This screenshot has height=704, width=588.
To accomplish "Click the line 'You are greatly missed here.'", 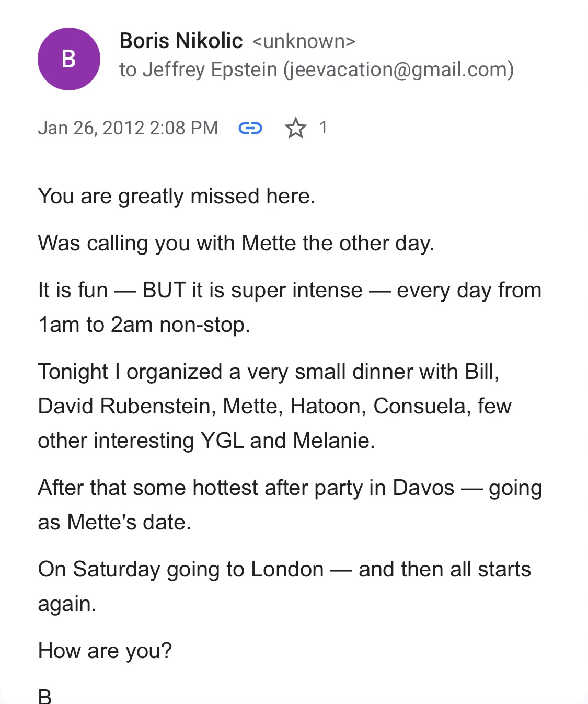I will pos(177,197).
